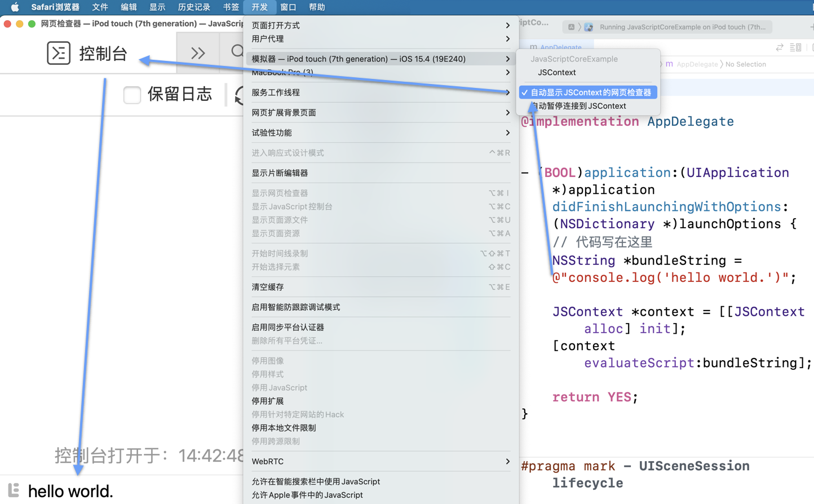Click the JavaScriptCoreExample app icon in Xcode status

[x=589, y=27]
